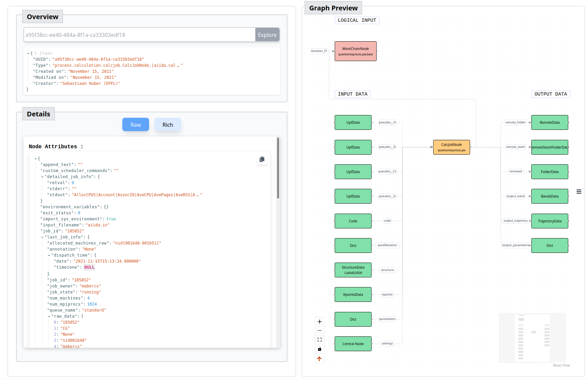Collapse the raw_data array
This screenshot has height=379, width=588.
point(49,316)
